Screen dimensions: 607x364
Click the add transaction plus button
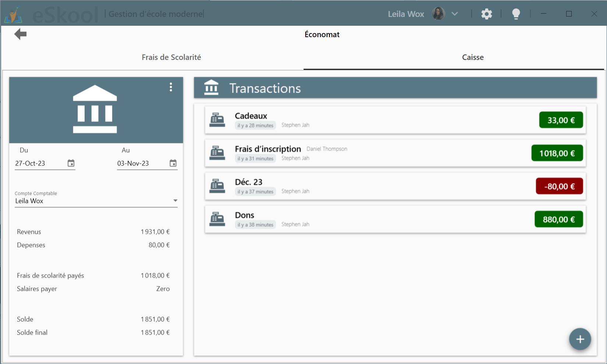pos(580,339)
